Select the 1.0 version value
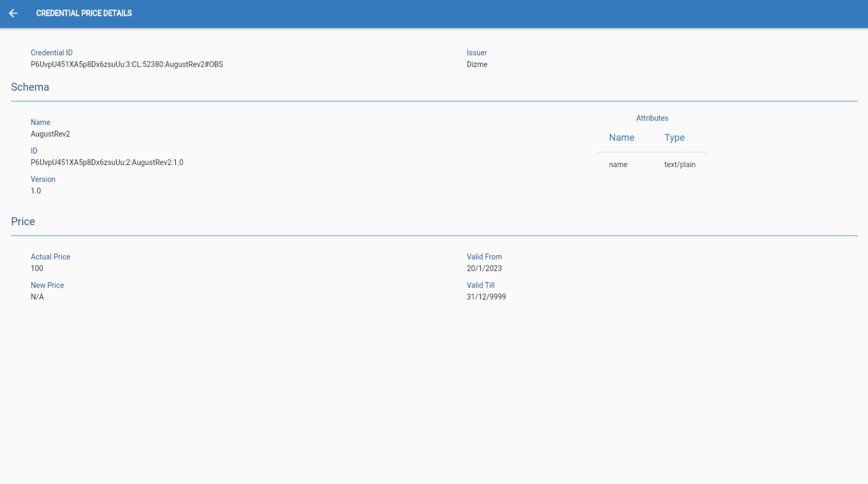The width and height of the screenshot is (868, 484). click(36, 191)
